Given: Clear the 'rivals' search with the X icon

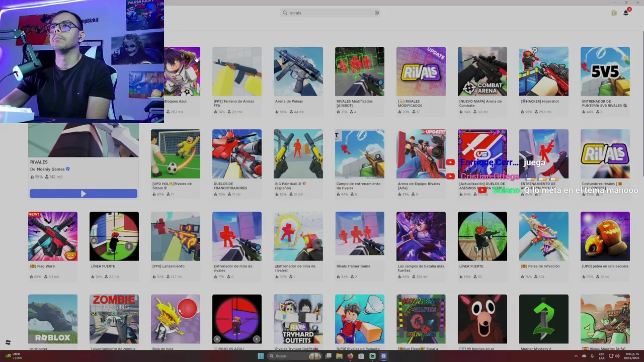Looking at the screenshot, I should point(376,13).
